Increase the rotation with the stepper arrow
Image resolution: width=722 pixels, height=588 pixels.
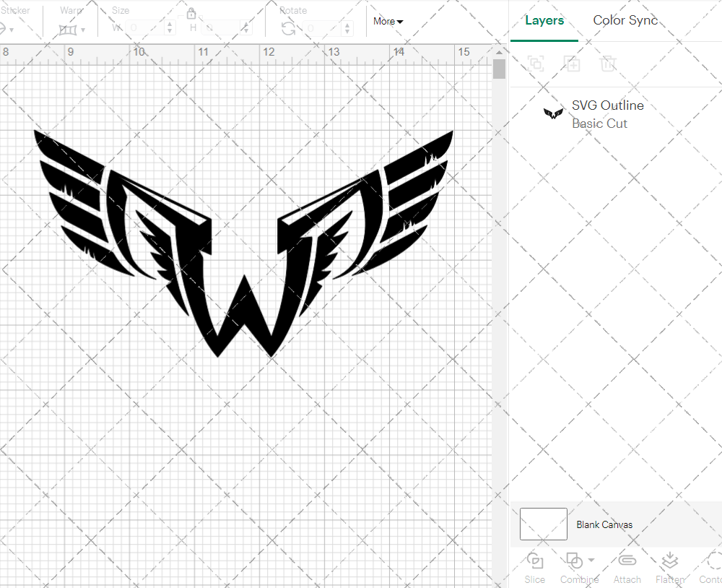tap(347, 25)
